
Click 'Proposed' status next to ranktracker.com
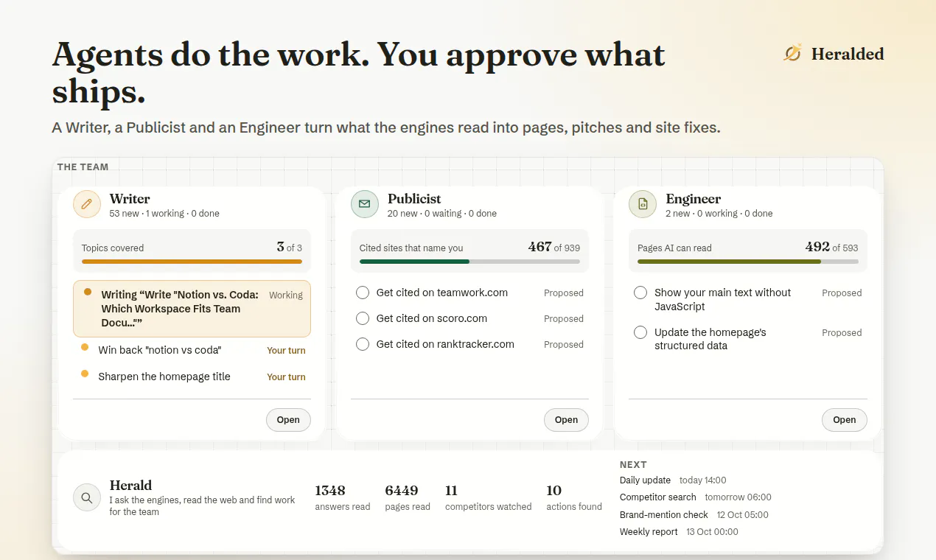click(x=564, y=345)
